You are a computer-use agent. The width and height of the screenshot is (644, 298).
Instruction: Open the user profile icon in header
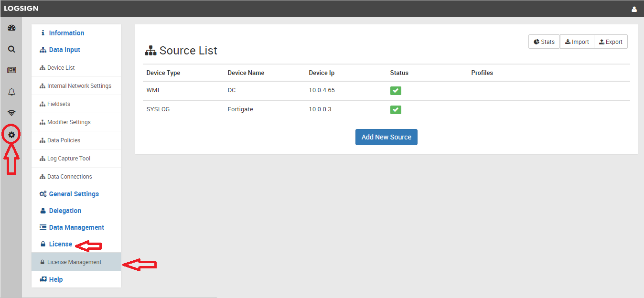[x=634, y=9]
